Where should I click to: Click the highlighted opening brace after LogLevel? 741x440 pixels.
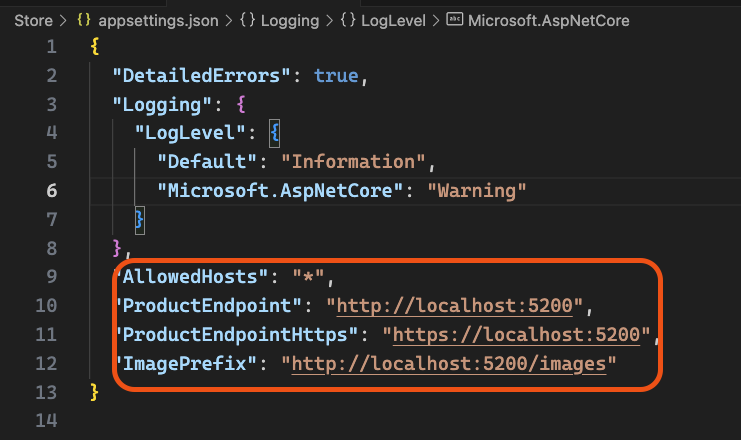pos(275,133)
